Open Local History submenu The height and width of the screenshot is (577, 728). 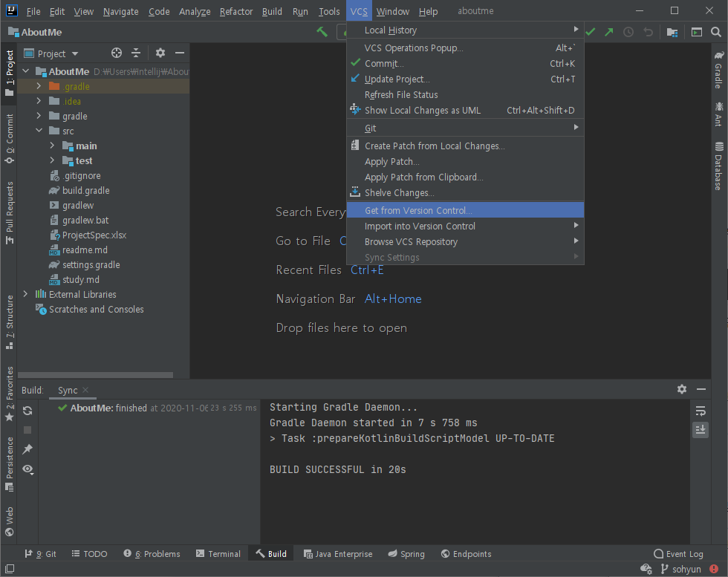click(465, 30)
